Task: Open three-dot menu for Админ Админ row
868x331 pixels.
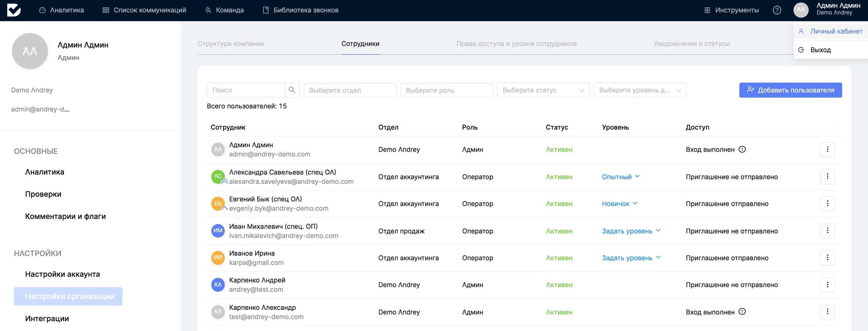Action: pyautogui.click(x=827, y=149)
